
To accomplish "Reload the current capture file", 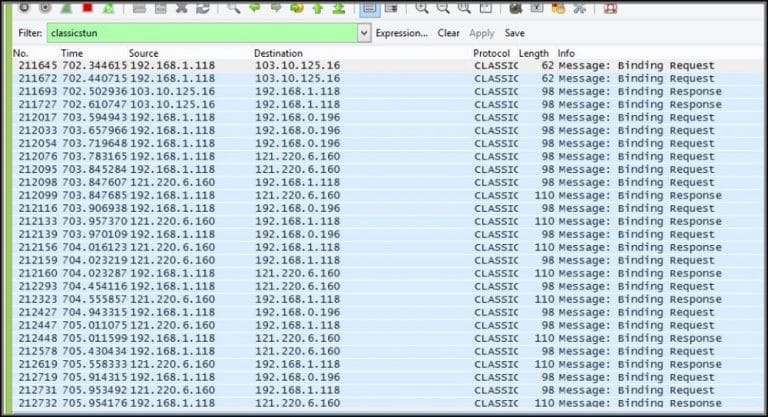I will (x=203, y=7).
